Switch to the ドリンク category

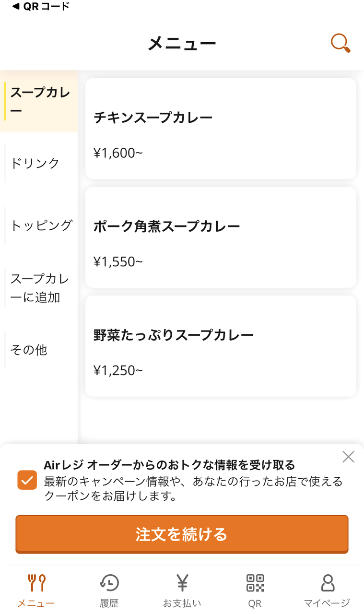coord(35,163)
